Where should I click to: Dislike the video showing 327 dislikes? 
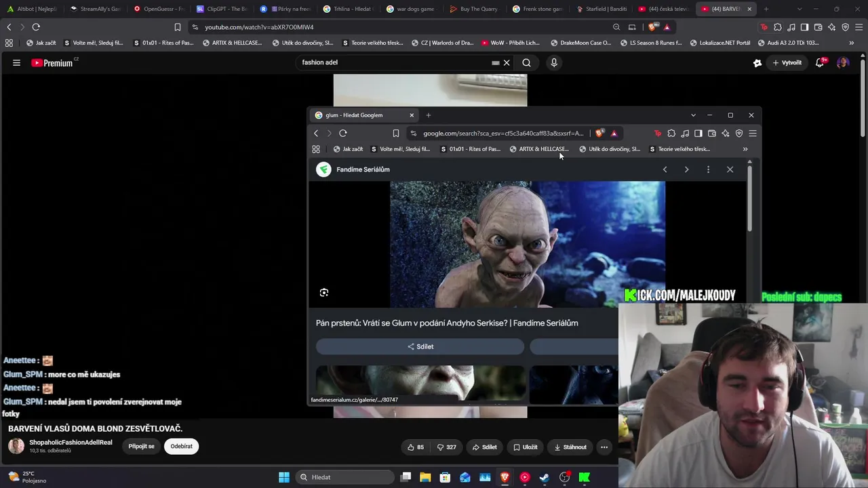click(x=446, y=447)
